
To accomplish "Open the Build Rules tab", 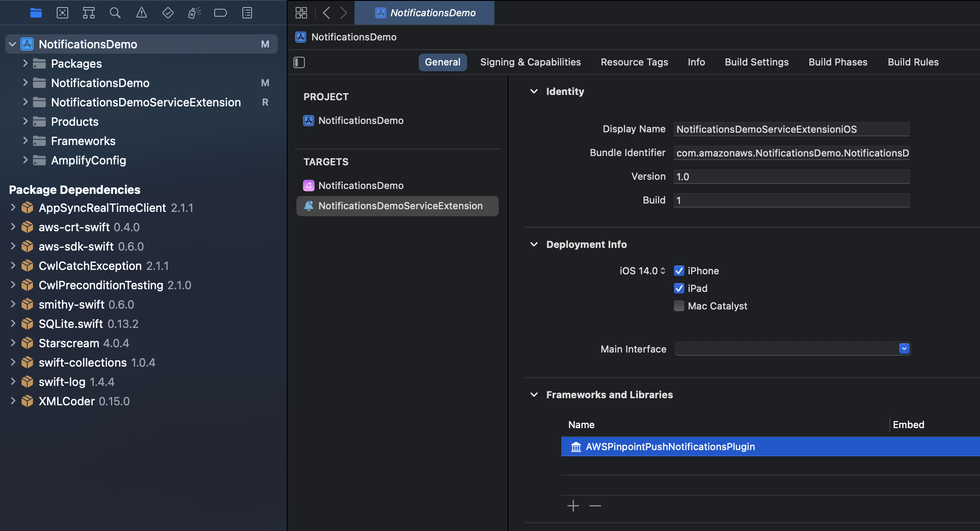I will (913, 62).
